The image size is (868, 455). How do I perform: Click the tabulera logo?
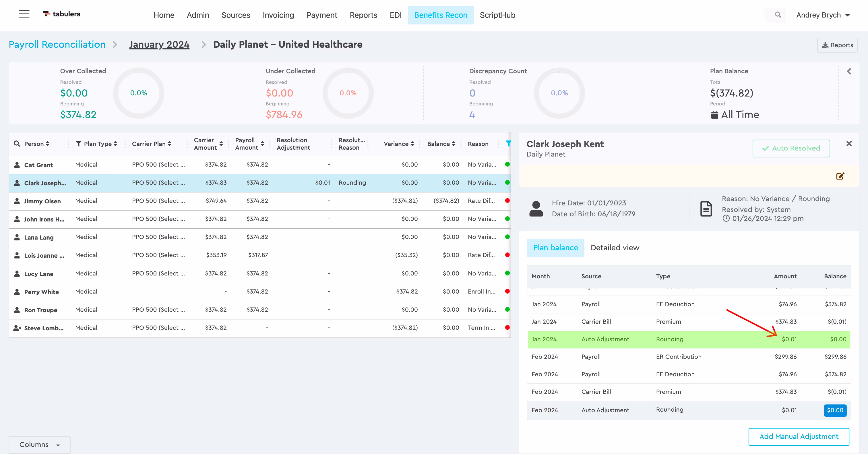point(62,14)
